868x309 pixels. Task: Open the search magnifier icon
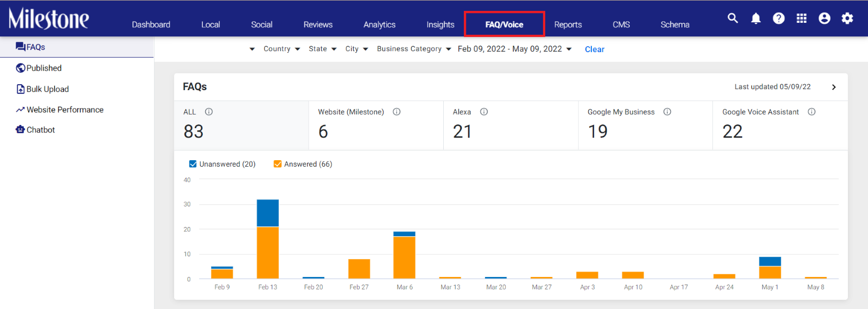coord(732,18)
